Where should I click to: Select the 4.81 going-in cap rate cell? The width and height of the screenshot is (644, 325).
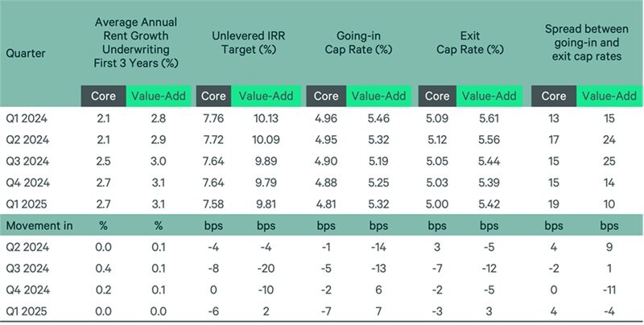325,203
